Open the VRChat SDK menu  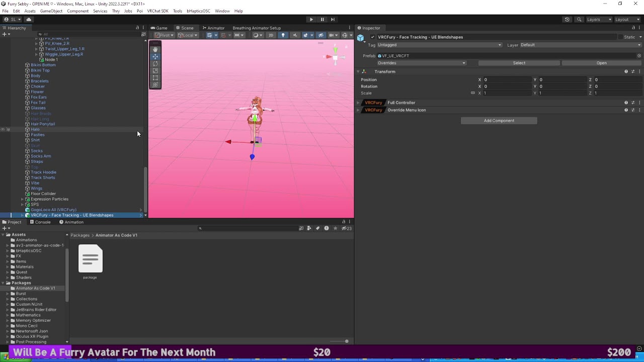click(157, 11)
